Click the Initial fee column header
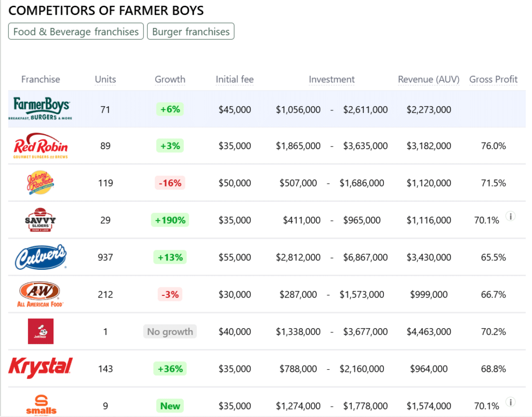532x417 pixels. coord(235,79)
